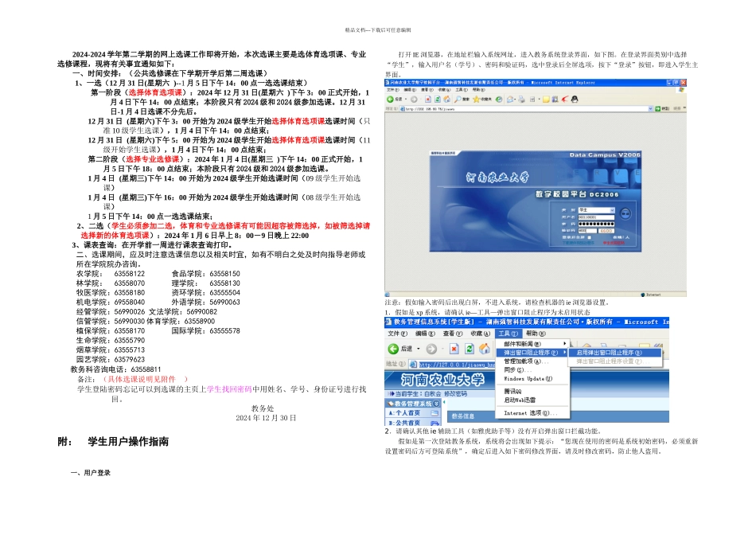Viewport: 756px width, 535px height.
Task: Open A:个人首页 in the sidebar
Action: [x=413, y=413]
